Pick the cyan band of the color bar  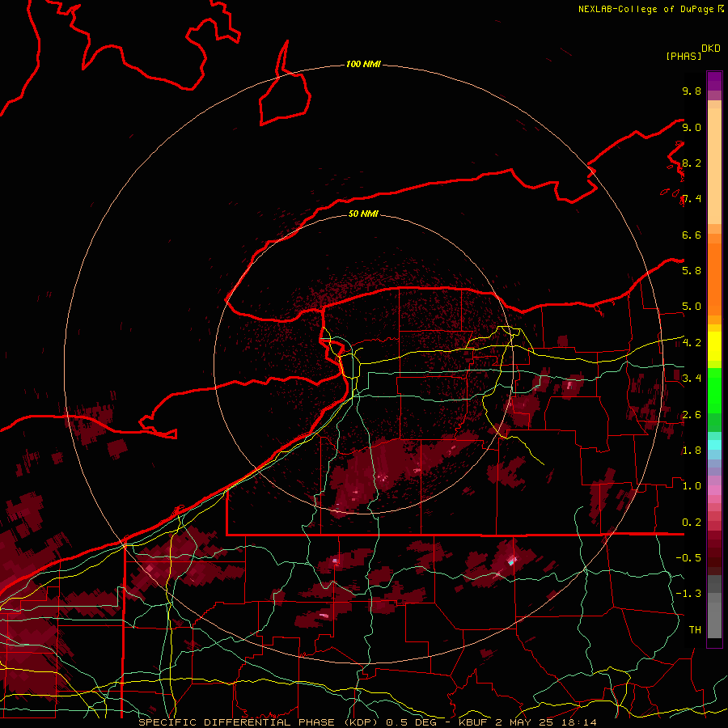point(714,445)
